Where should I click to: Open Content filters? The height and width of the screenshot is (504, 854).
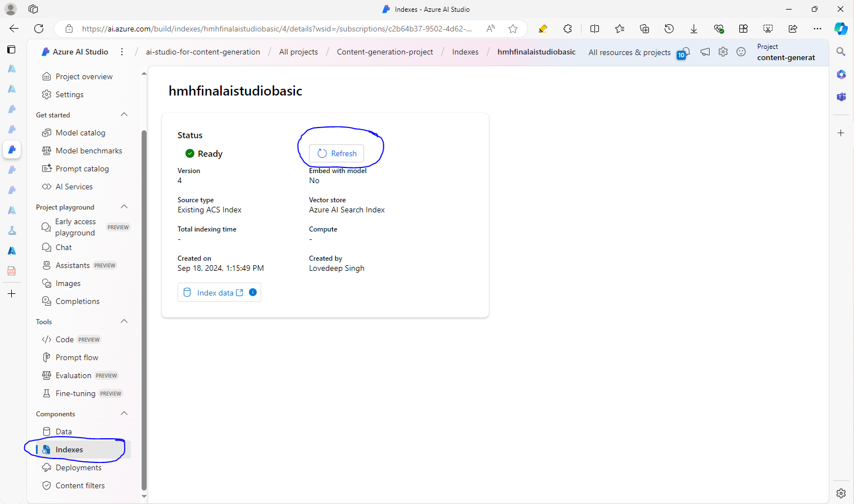pyautogui.click(x=79, y=485)
